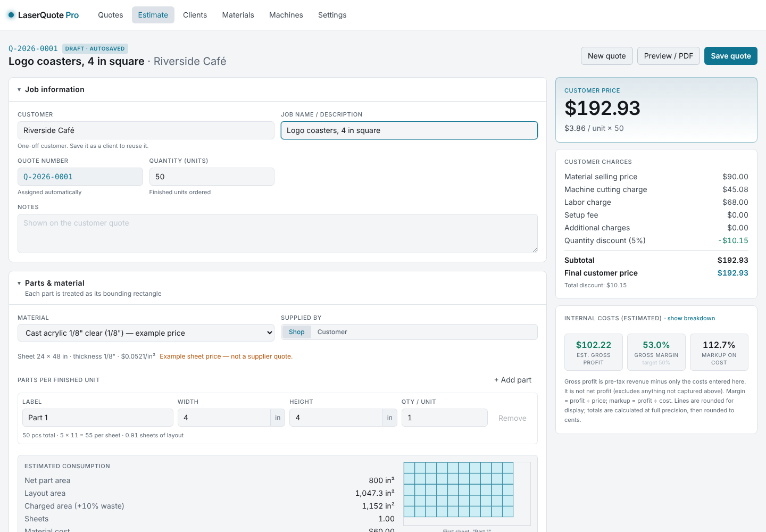The height and width of the screenshot is (532, 766).
Task: Click the Q-2026-0001 quote ID heading
Action: [33, 48]
